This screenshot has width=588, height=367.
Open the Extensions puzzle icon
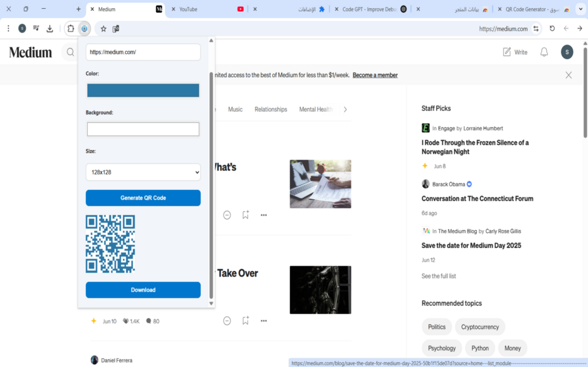[71, 29]
